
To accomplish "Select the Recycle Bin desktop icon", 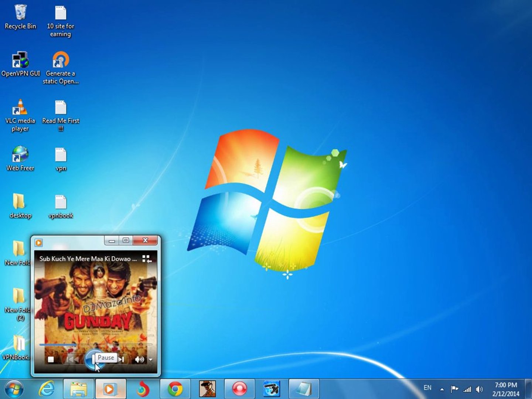I will tap(20, 17).
